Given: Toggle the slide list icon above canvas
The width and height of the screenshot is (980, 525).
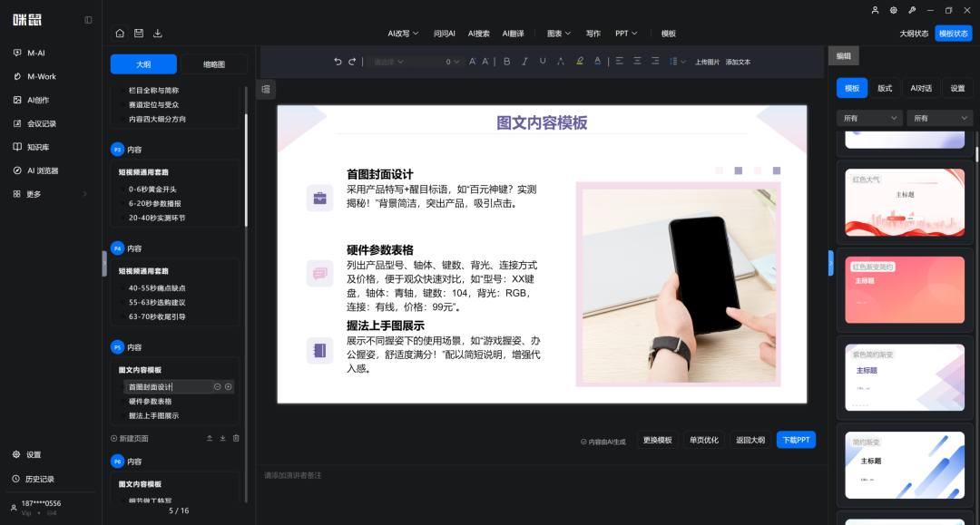Looking at the screenshot, I should pos(266,89).
